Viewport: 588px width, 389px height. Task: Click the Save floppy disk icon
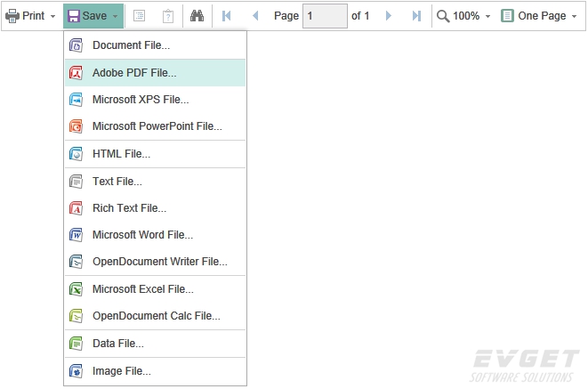point(74,16)
